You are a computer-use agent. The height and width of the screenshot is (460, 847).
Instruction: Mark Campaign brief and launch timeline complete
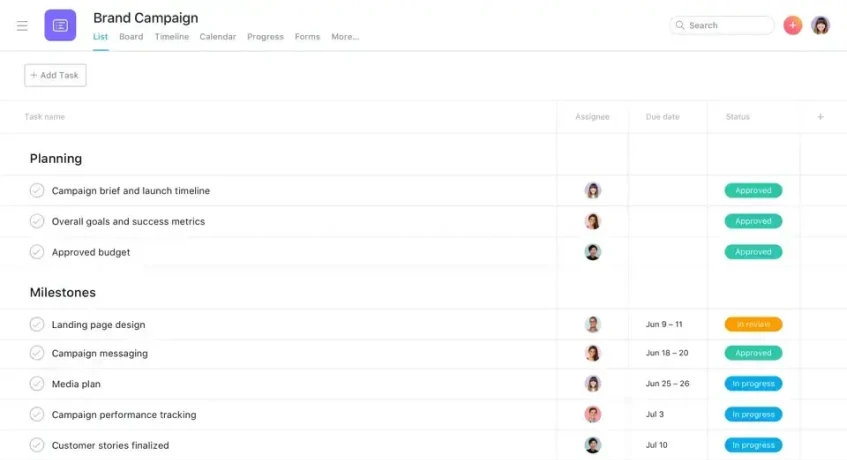coord(37,191)
